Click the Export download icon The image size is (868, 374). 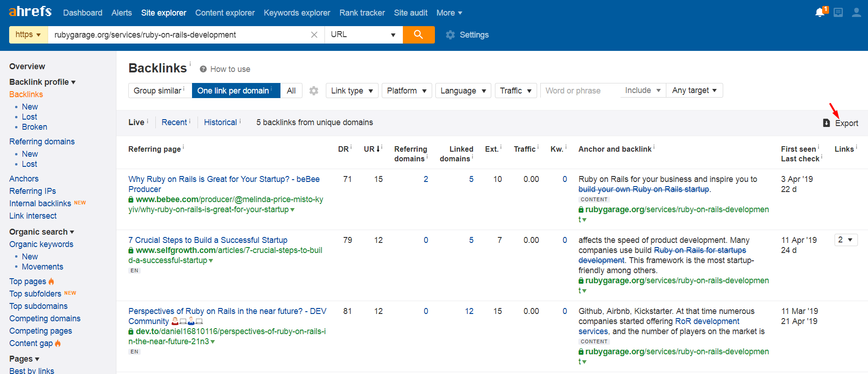pos(826,123)
